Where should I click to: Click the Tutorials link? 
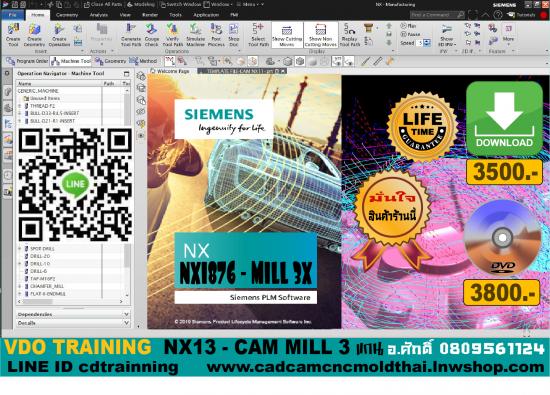[x=522, y=15]
